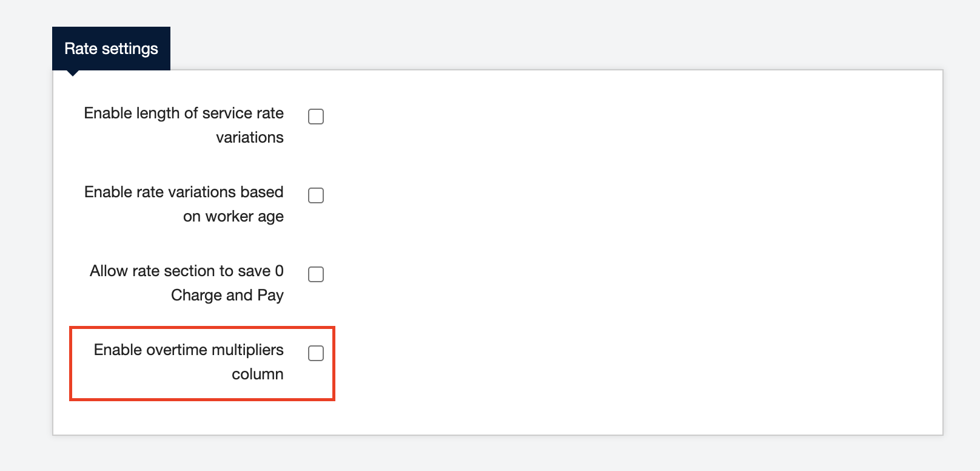The height and width of the screenshot is (471, 980).
Task: Click the 'Charge and Pay' label line
Action: point(227,296)
